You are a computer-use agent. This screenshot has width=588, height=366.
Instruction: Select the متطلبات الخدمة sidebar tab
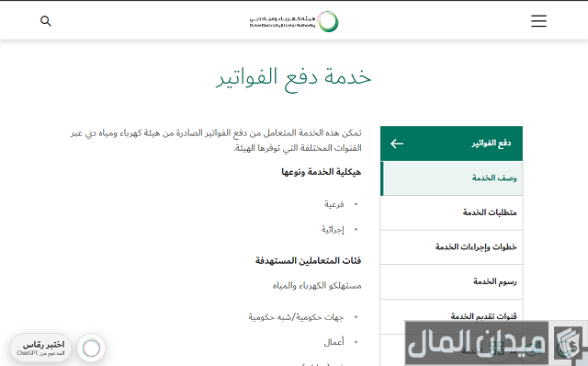(x=451, y=212)
